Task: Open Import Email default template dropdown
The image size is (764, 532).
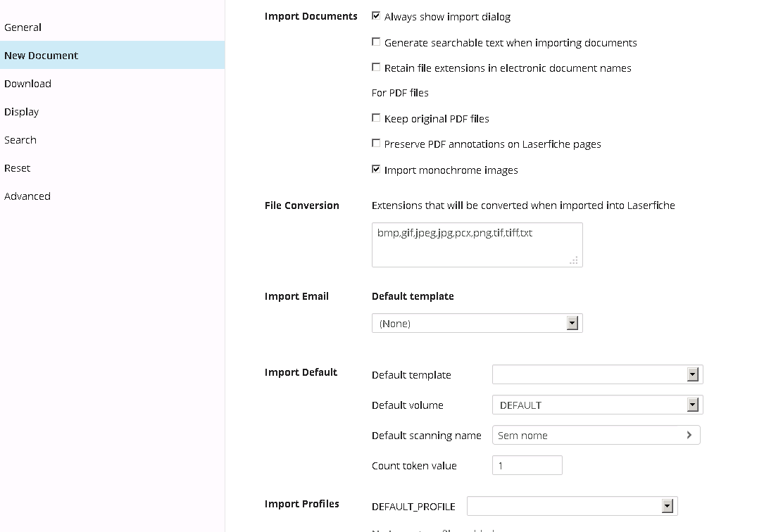Action: point(572,323)
